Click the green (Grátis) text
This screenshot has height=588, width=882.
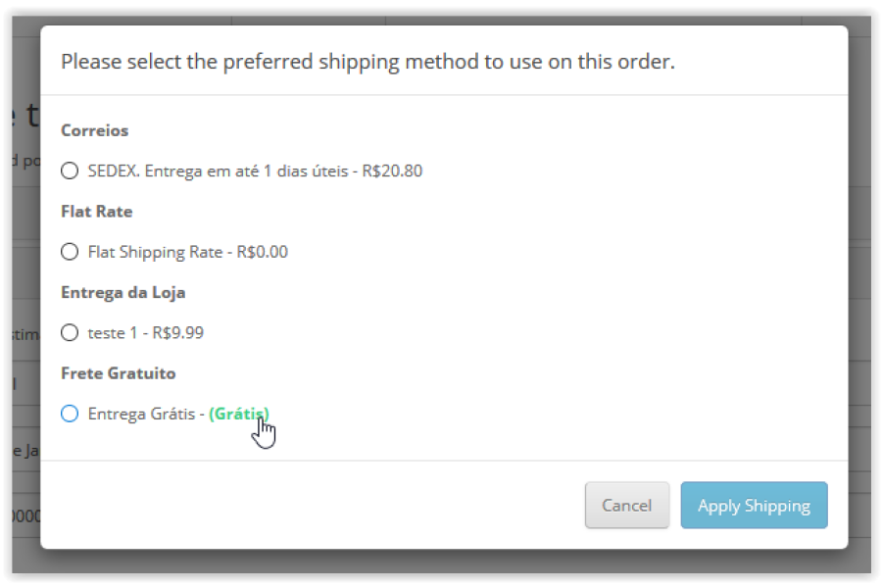point(239,414)
